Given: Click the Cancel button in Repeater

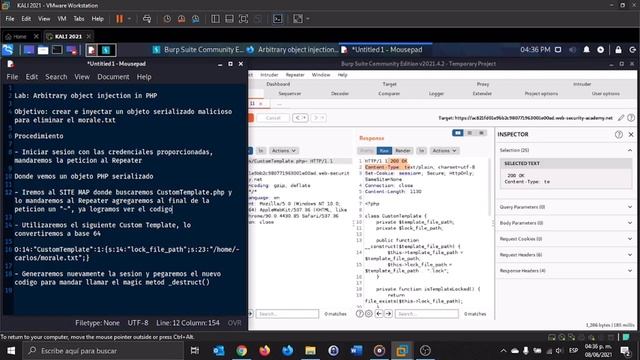Looking at the screenshot, I should pyautogui.click(x=273, y=118).
